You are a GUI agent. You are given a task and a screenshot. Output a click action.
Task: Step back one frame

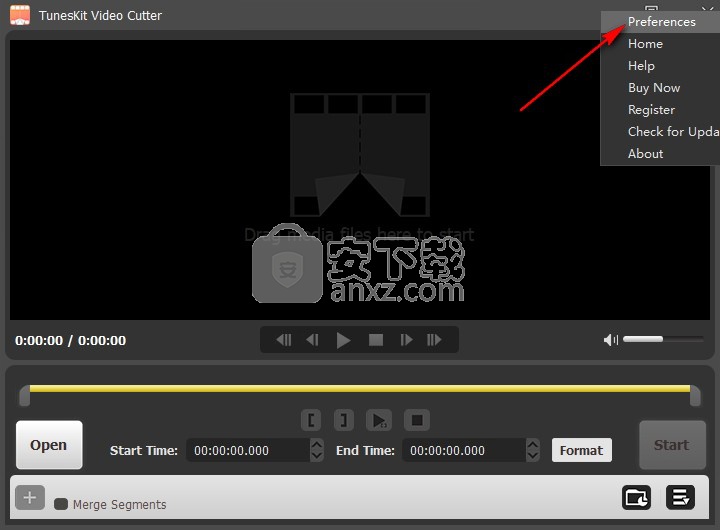tap(312, 340)
